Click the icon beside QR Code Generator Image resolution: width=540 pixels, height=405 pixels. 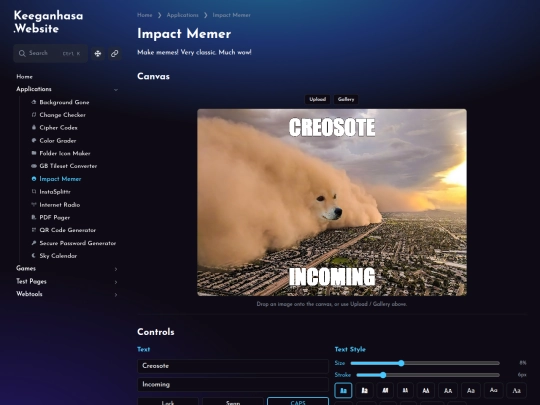tap(34, 230)
